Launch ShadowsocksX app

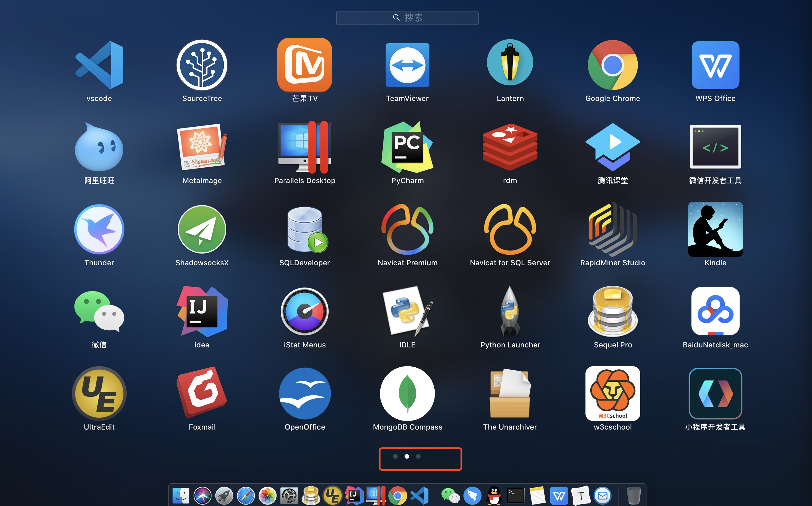pyautogui.click(x=202, y=230)
